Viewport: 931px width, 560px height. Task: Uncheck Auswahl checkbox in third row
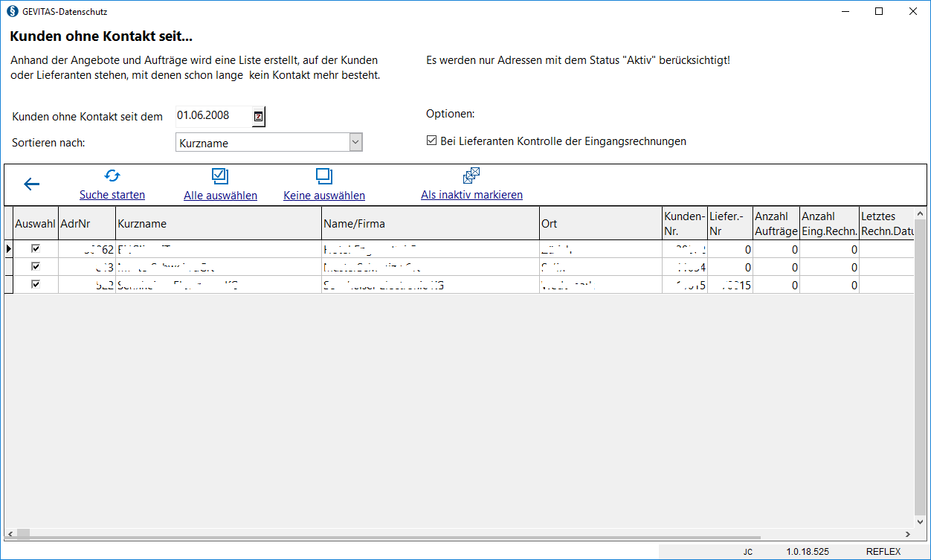coord(36,284)
